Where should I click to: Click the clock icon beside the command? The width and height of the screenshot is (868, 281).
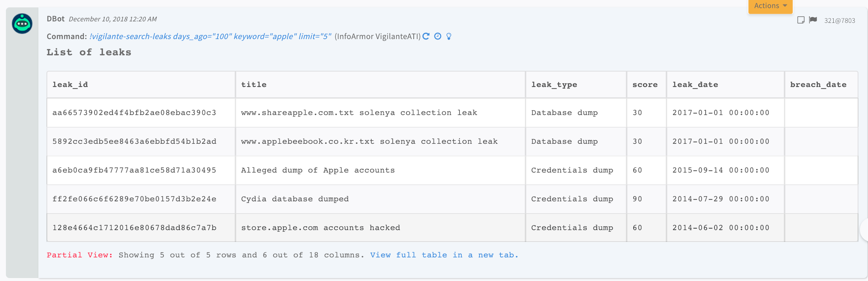coord(438,36)
